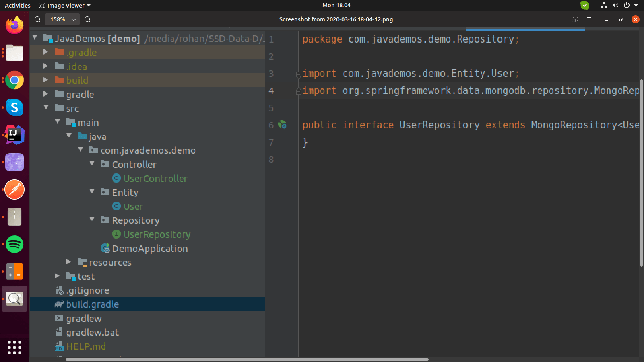This screenshot has width=644, height=362.
Task: Click the zoom-in magnifier icon
Action: (87, 19)
